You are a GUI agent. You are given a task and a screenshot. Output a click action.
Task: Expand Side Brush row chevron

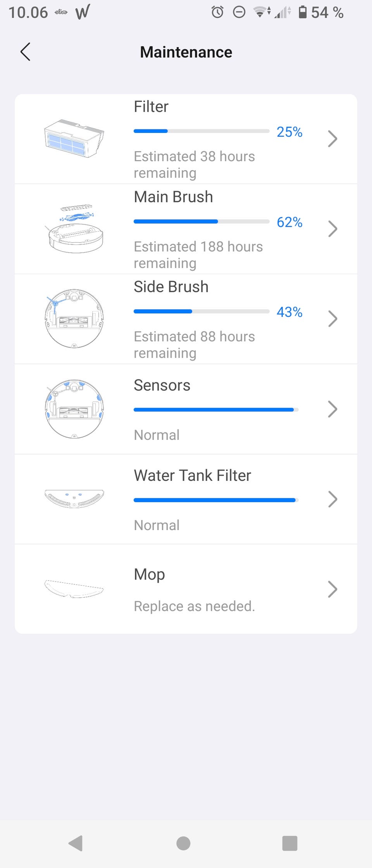point(332,319)
